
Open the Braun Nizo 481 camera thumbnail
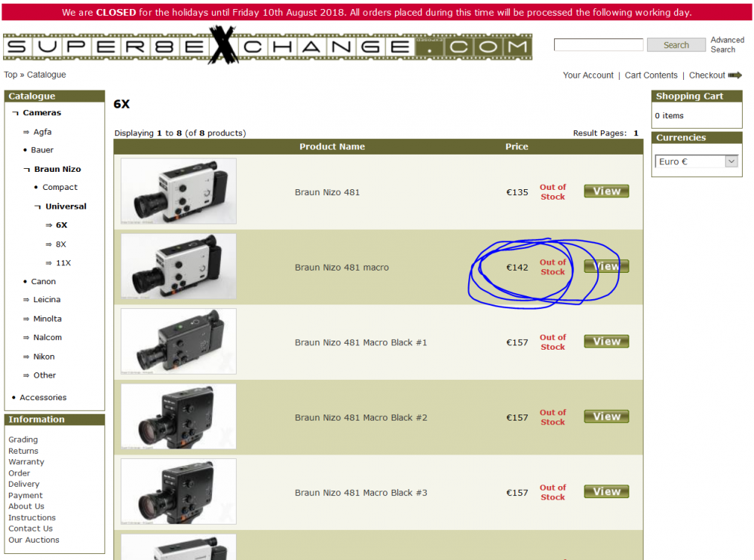click(x=179, y=191)
